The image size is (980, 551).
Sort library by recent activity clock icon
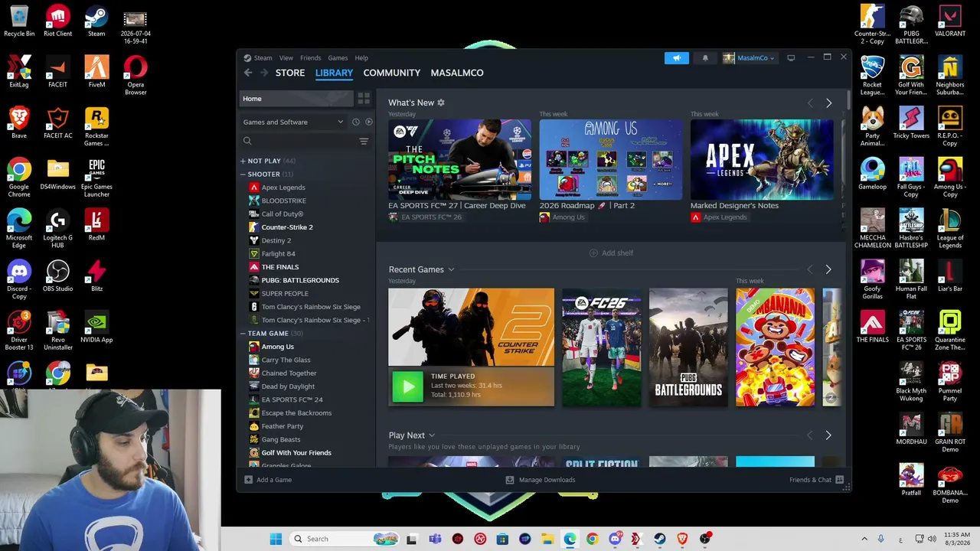356,122
